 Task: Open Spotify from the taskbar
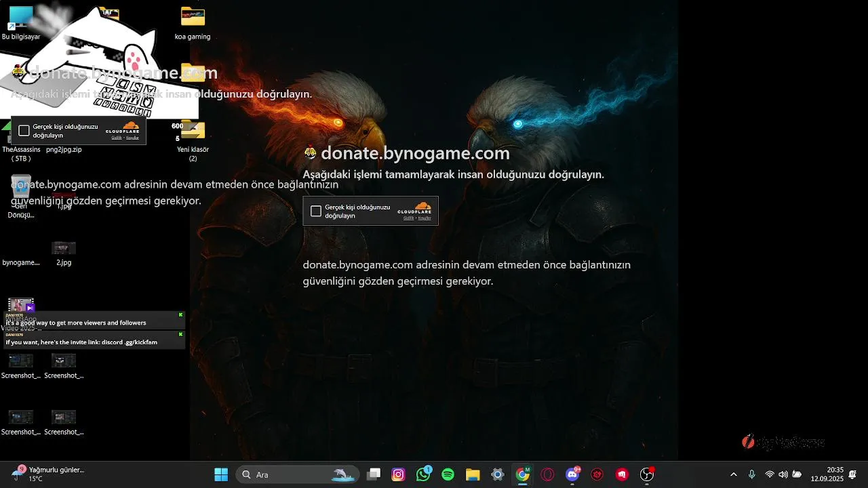point(448,474)
